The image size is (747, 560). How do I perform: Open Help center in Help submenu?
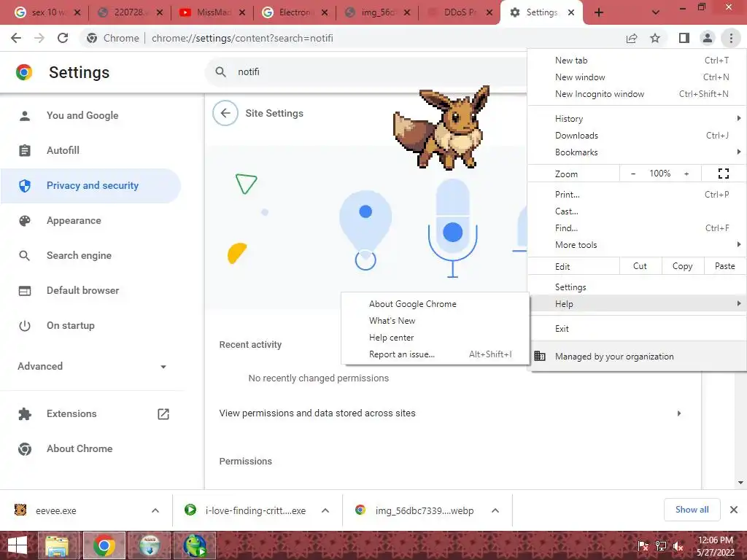pos(436,338)
